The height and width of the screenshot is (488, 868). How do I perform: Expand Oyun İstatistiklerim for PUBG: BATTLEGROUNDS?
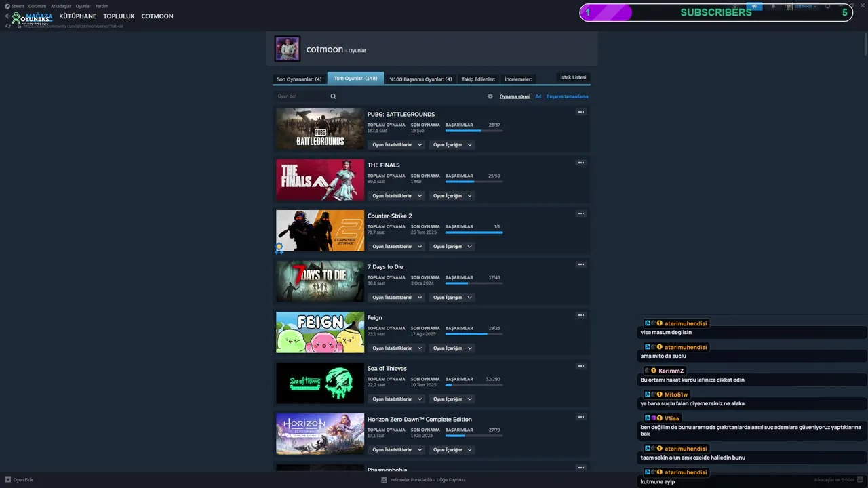(397, 145)
